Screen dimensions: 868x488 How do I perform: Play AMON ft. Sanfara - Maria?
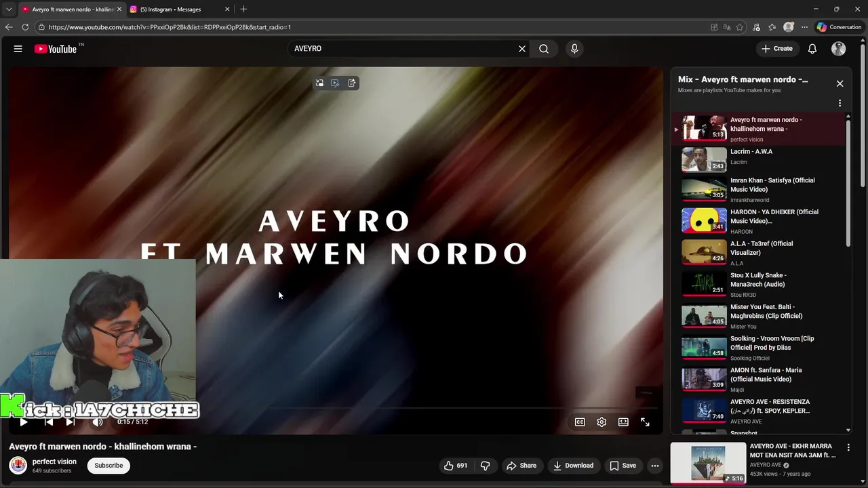[757, 380]
